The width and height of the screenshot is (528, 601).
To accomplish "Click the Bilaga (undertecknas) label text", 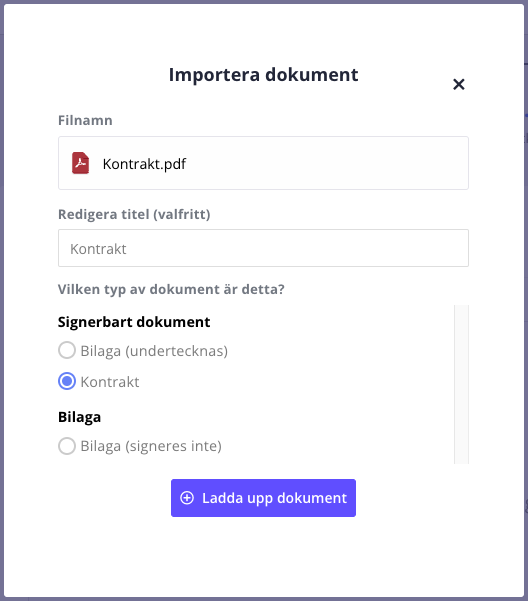I will coord(154,351).
